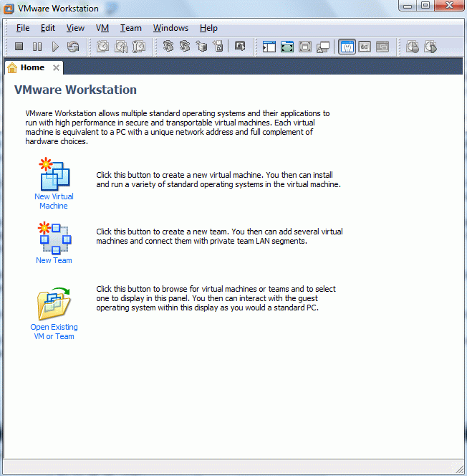Open the View menu
The image size is (467, 476).
(x=75, y=28)
